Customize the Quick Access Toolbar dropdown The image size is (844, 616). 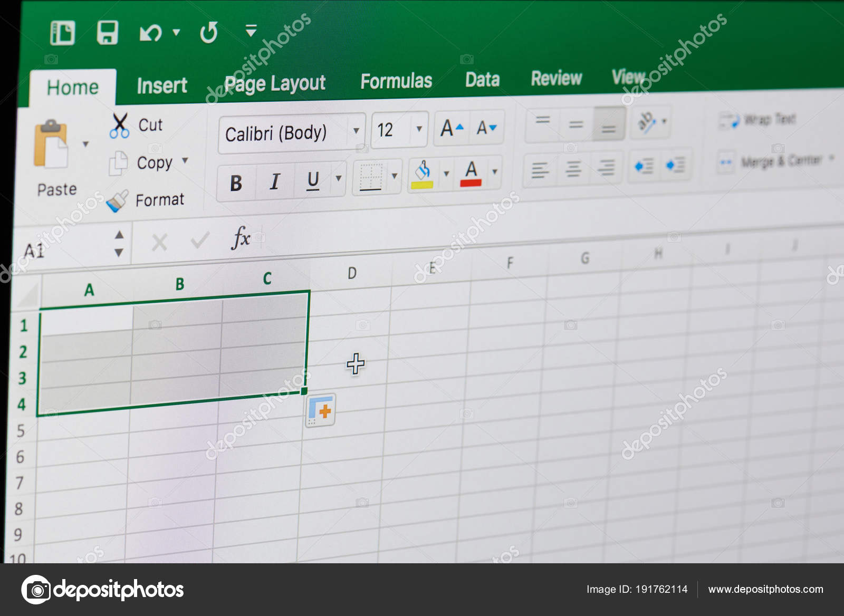coord(251,31)
